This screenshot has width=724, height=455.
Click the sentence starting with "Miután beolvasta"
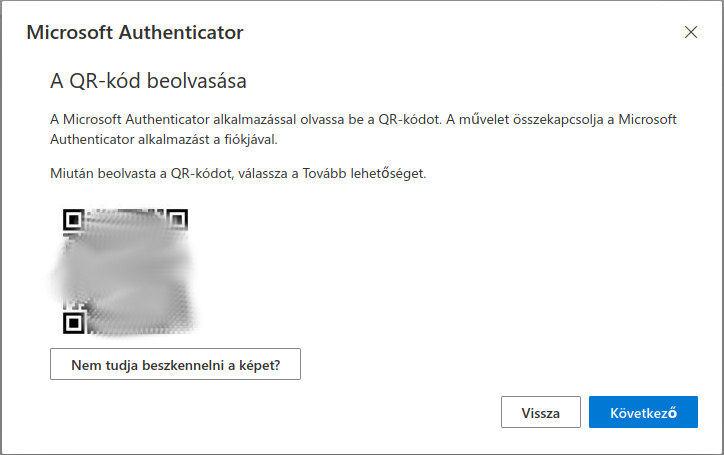238,174
